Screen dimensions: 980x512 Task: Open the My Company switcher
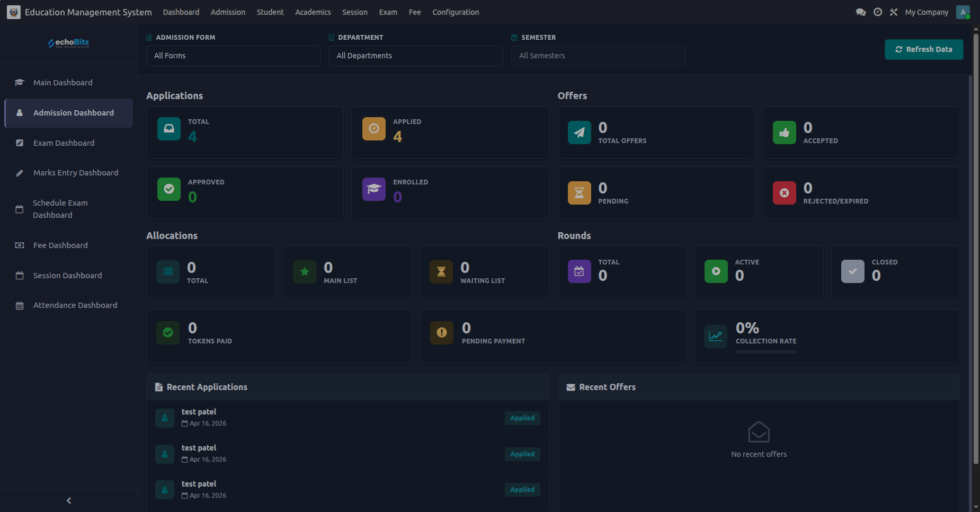pos(926,12)
